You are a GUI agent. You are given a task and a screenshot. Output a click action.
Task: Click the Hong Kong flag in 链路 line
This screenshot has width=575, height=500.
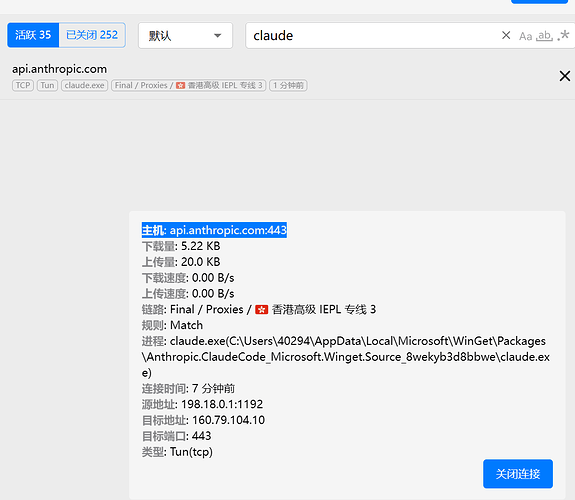pos(261,310)
